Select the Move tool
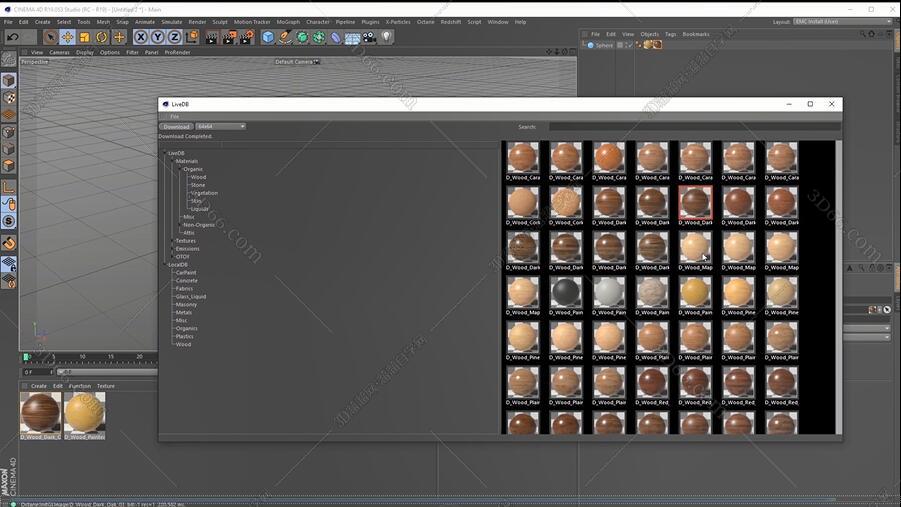 tap(67, 37)
